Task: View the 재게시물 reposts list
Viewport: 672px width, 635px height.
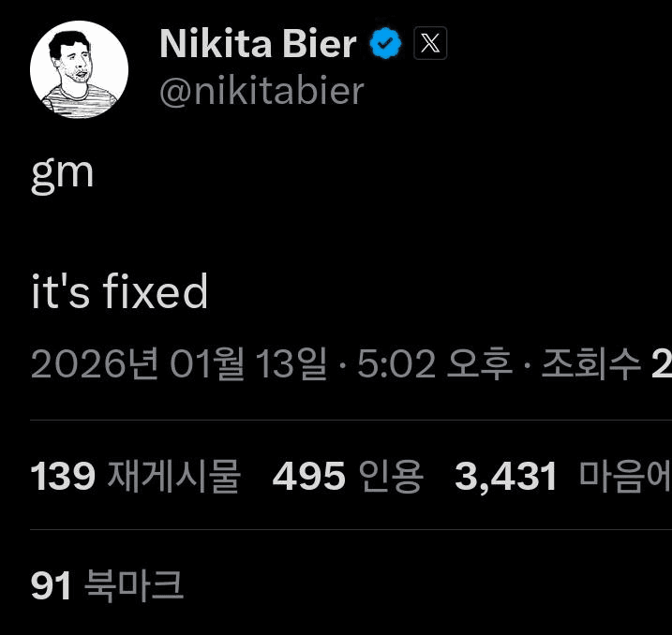Action: click(x=173, y=477)
